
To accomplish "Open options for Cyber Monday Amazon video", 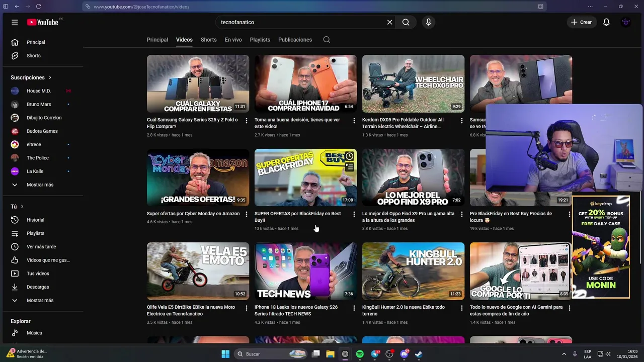I will (246, 214).
